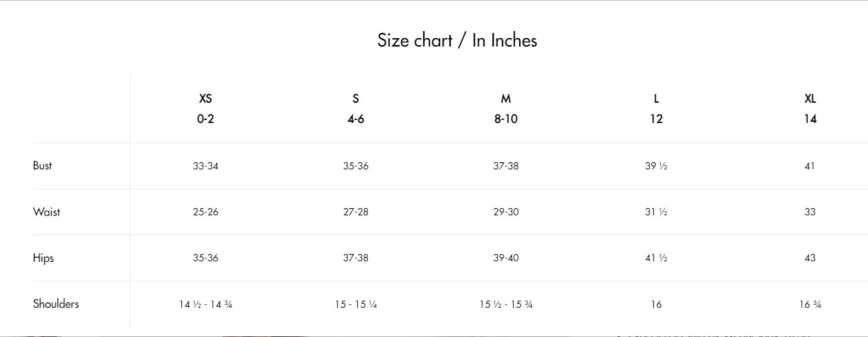Click the XS bust value 33-34

coord(206,166)
